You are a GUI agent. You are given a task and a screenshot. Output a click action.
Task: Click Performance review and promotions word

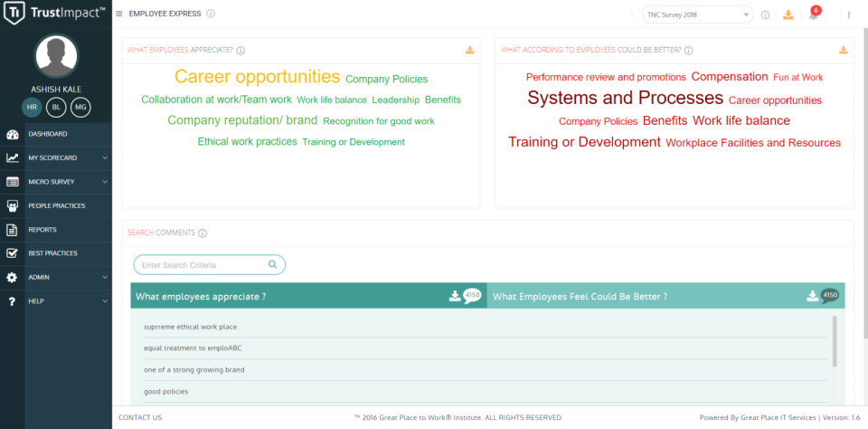pyautogui.click(x=606, y=78)
